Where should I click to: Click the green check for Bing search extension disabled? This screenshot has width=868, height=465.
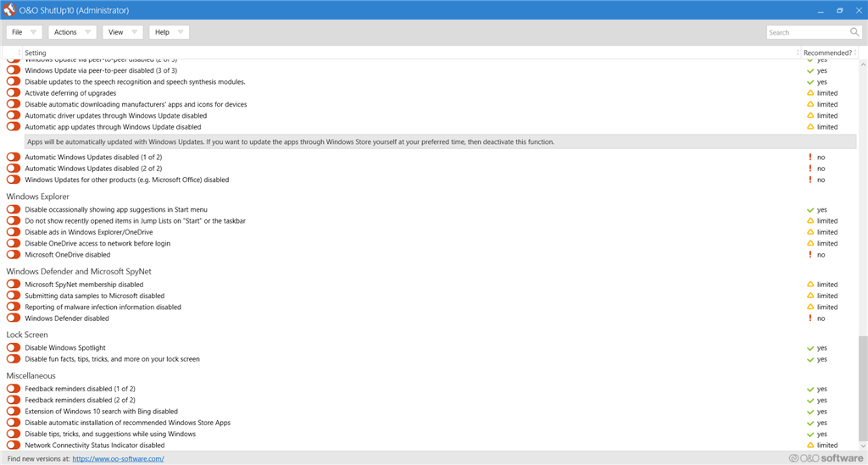[x=810, y=412]
